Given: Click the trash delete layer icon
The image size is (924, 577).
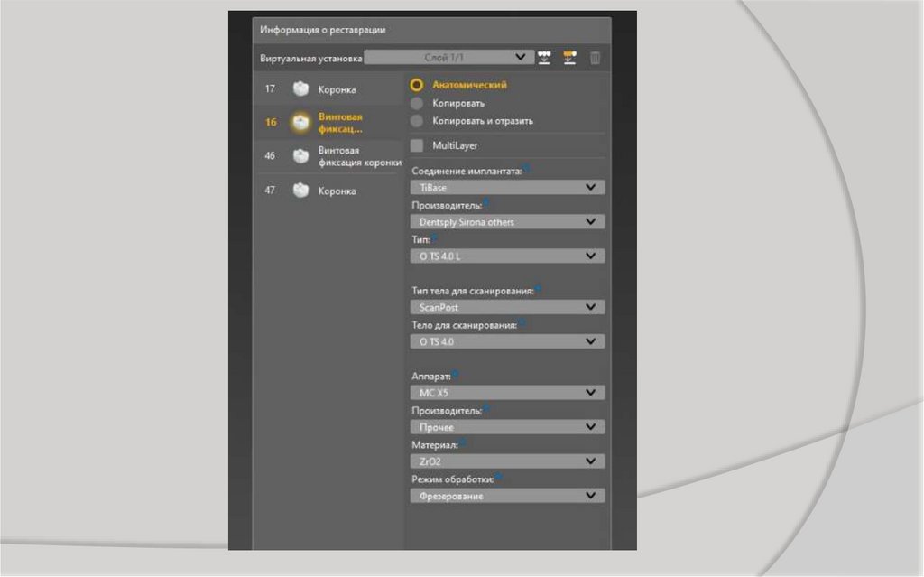Looking at the screenshot, I should click(x=596, y=58).
